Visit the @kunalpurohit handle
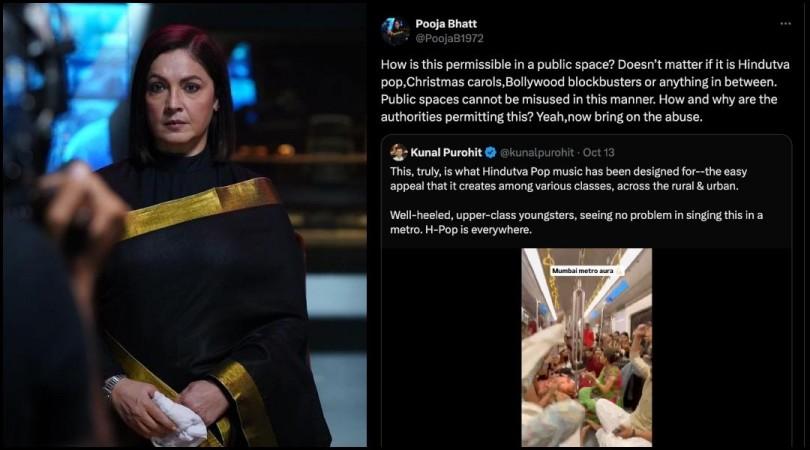The height and width of the screenshot is (450, 810). click(537, 152)
